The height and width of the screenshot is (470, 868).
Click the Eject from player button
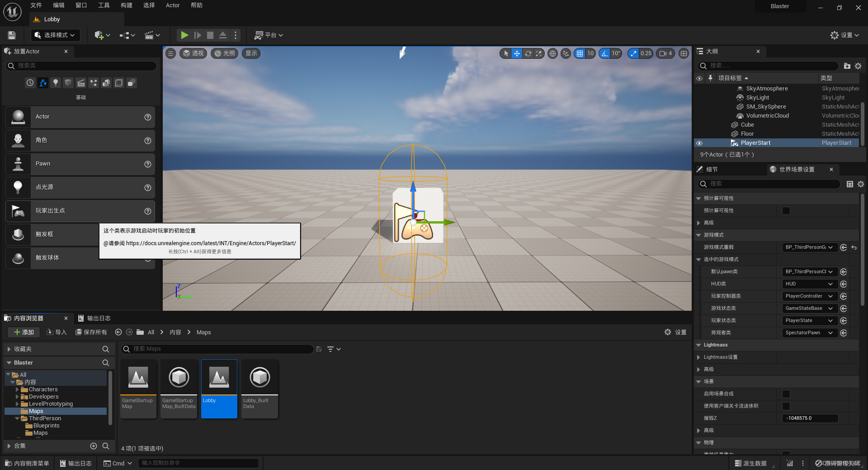[223, 35]
